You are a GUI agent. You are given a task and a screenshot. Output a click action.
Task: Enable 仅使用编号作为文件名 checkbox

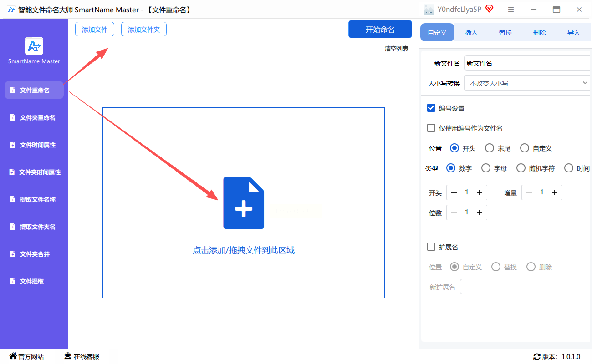pos(431,128)
